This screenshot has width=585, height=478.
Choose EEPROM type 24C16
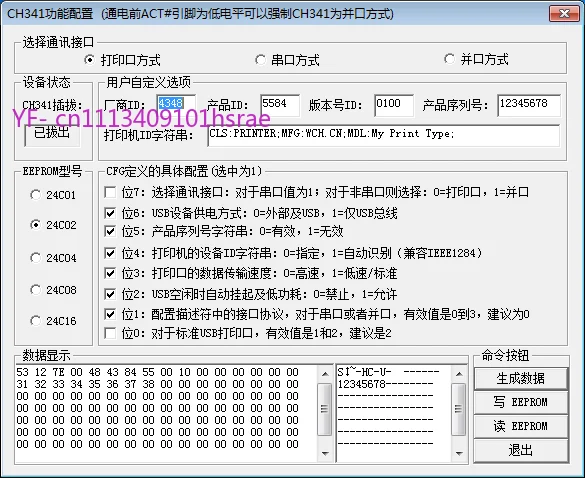point(35,321)
